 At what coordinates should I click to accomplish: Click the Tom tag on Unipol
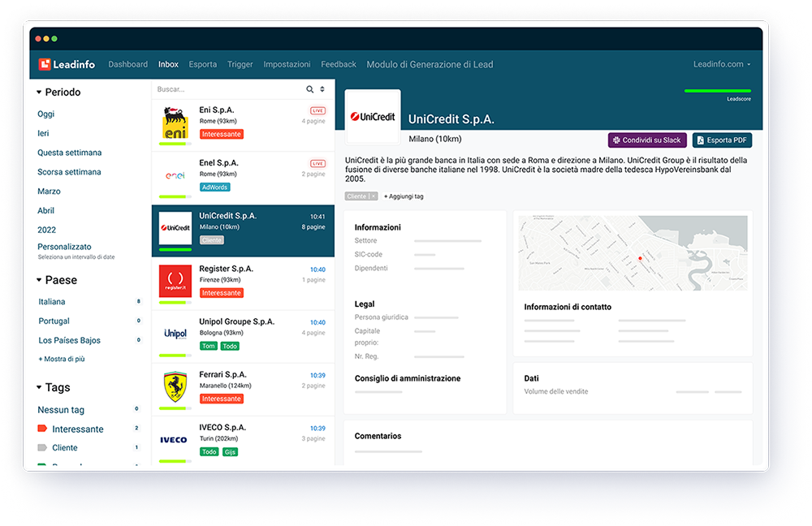point(209,346)
